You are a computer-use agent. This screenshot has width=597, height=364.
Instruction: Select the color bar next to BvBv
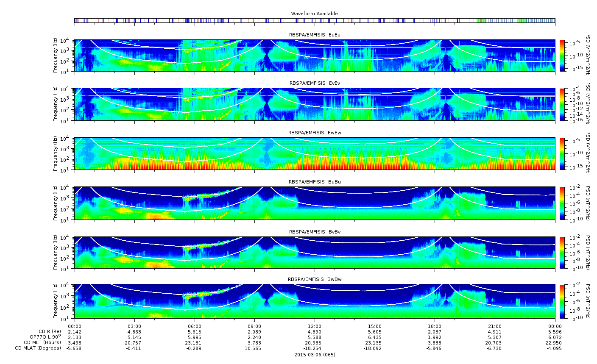562,253
